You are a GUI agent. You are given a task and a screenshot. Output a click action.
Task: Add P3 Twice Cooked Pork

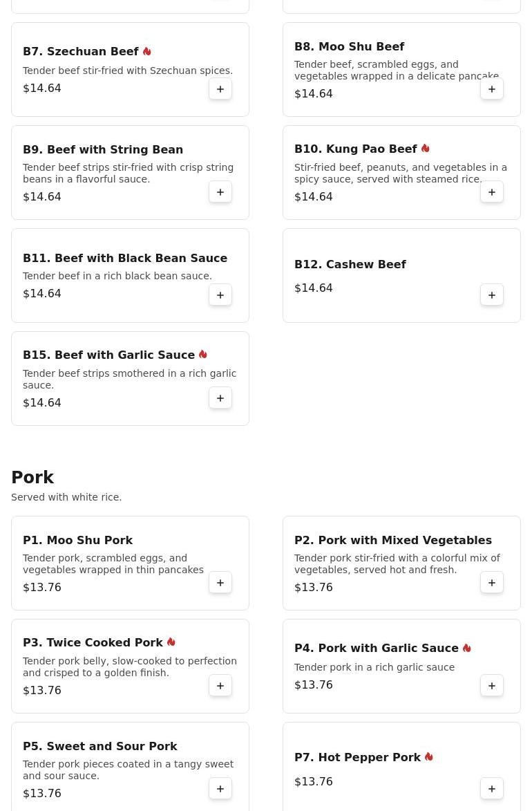[220, 686]
